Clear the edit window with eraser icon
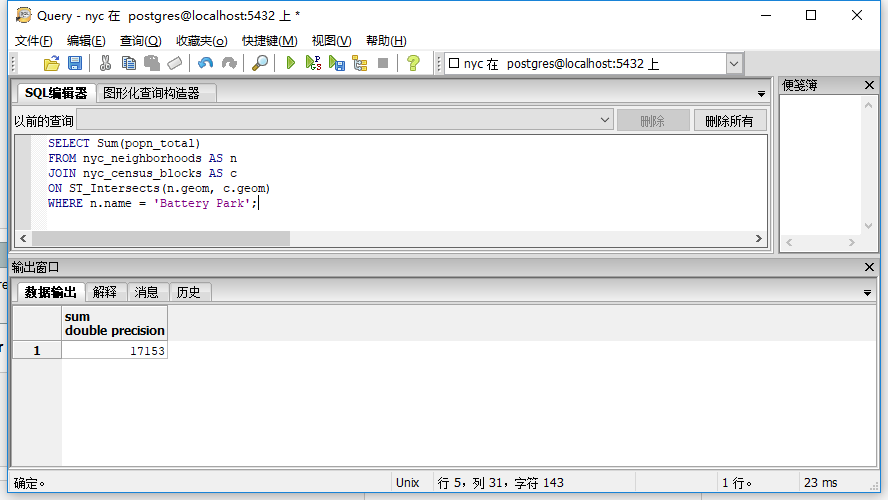The height and width of the screenshot is (500, 888). tap(175, 63)
